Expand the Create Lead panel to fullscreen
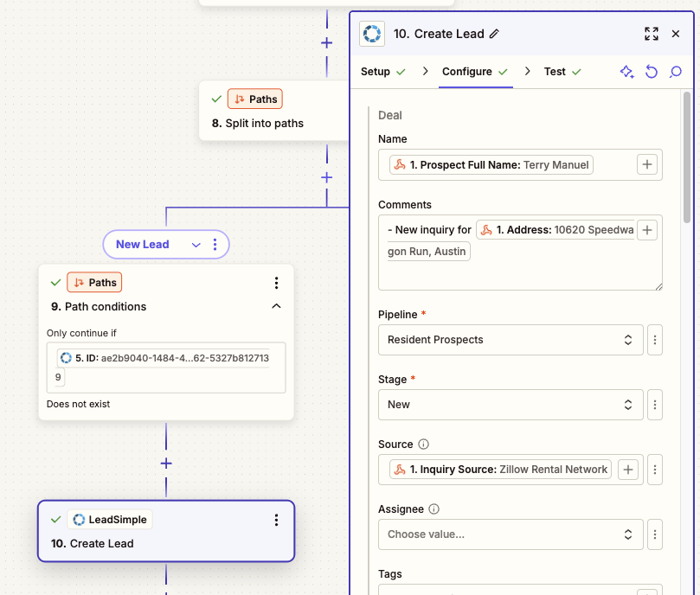The image size is (700, 595). pos(652,34)
